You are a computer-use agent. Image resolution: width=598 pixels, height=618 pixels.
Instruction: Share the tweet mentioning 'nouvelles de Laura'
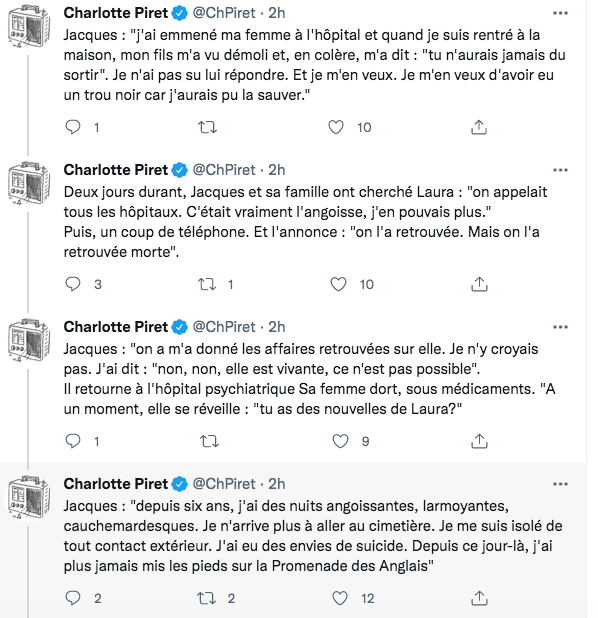[479, 441]
